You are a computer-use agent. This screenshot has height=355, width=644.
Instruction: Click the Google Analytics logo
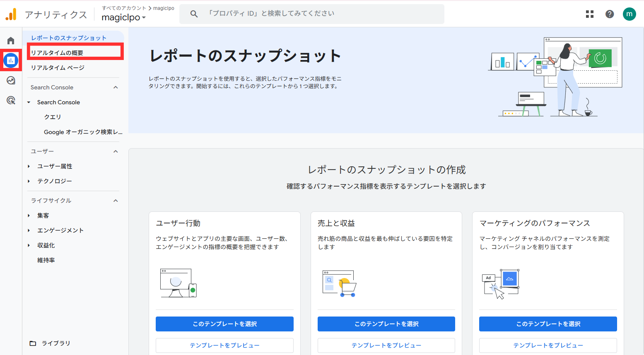[11, 14]
